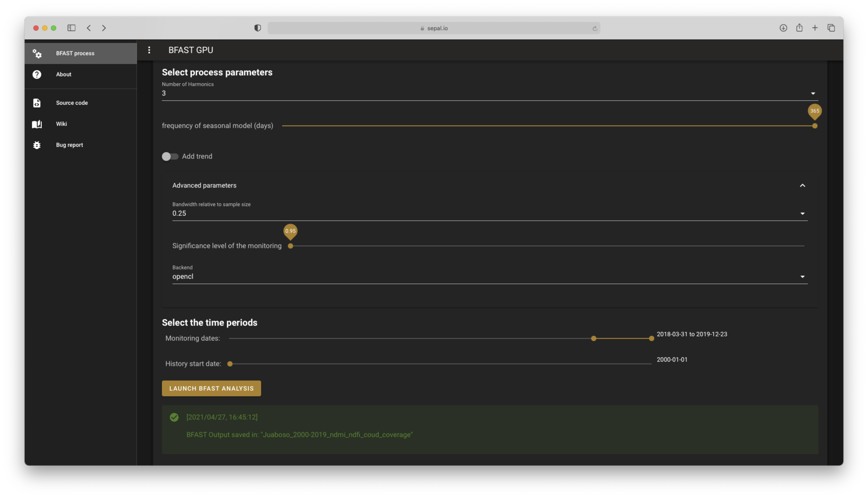Click Safari sidebar toggle icon

[x=71, y=28]
